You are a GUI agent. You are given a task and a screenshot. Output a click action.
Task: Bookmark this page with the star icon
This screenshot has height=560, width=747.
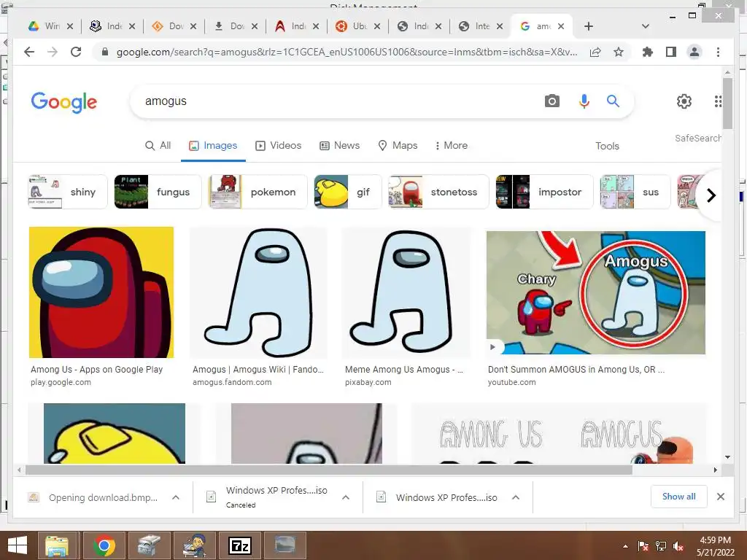[x=619, y=52]
